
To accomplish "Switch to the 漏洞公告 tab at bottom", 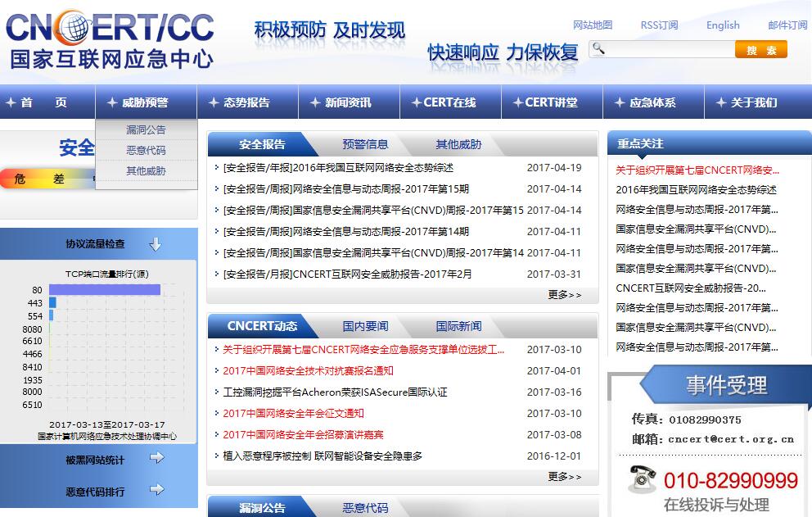I will pos(262,508).
